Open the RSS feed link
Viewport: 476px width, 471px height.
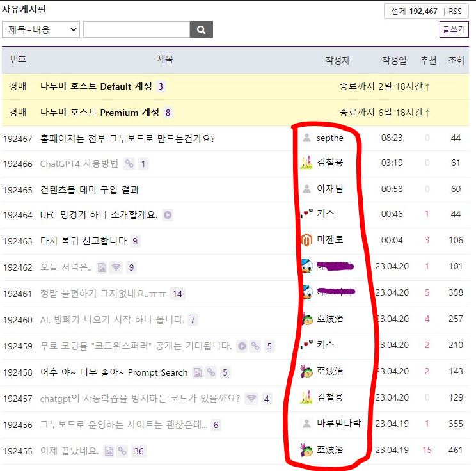[x=455, y=12]
